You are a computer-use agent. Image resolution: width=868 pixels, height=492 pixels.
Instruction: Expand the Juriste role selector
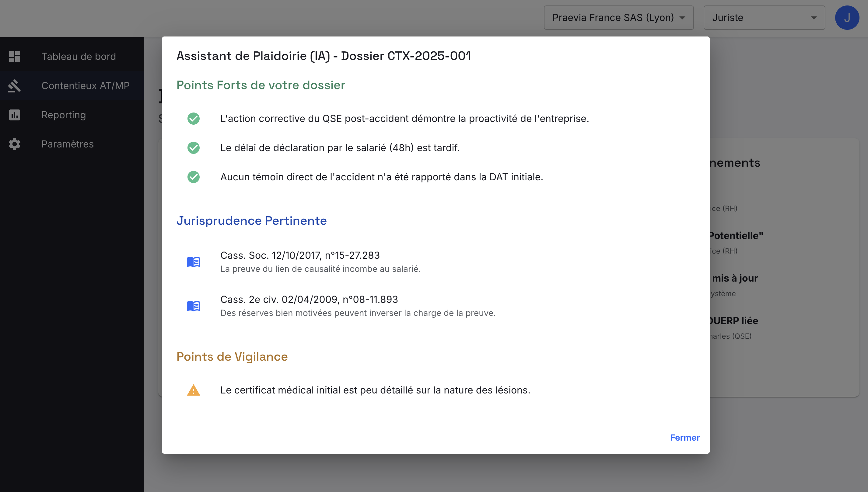(x=764, y=18)
